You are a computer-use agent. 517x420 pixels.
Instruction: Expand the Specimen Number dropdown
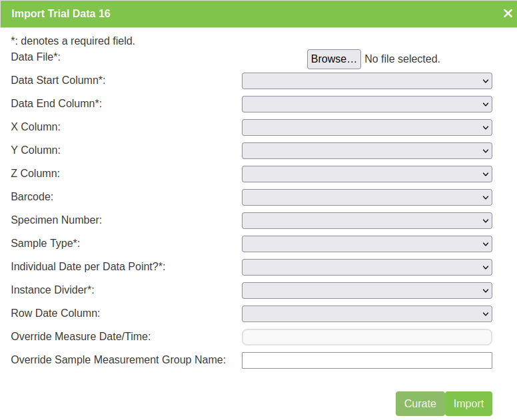point(366,221)
